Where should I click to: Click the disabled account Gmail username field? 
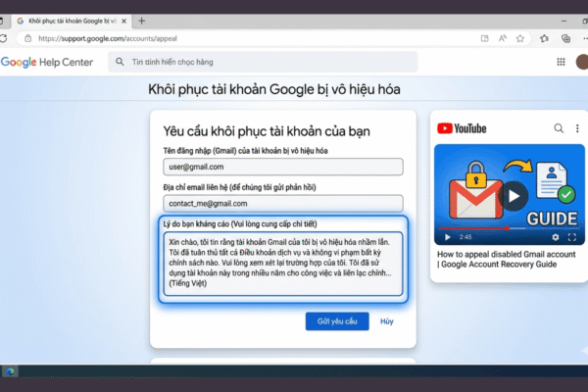[x=283, y=167]
